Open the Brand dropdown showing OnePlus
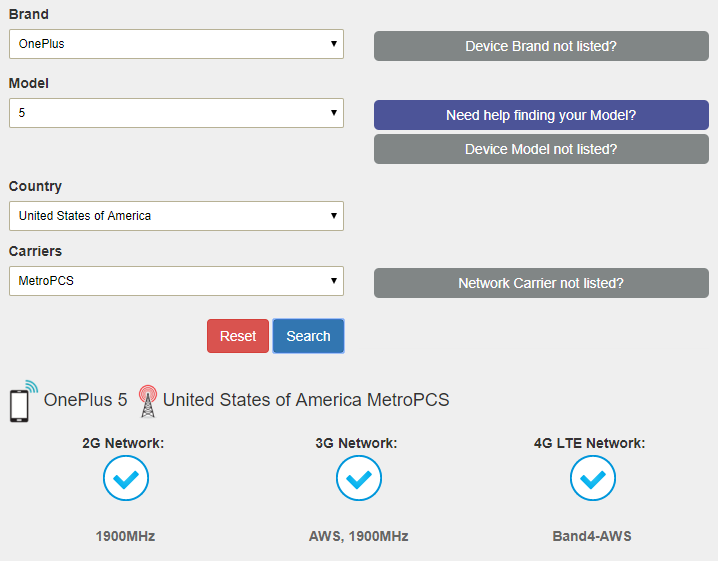This screenshot has height=561, width=718. click(176, 44)
